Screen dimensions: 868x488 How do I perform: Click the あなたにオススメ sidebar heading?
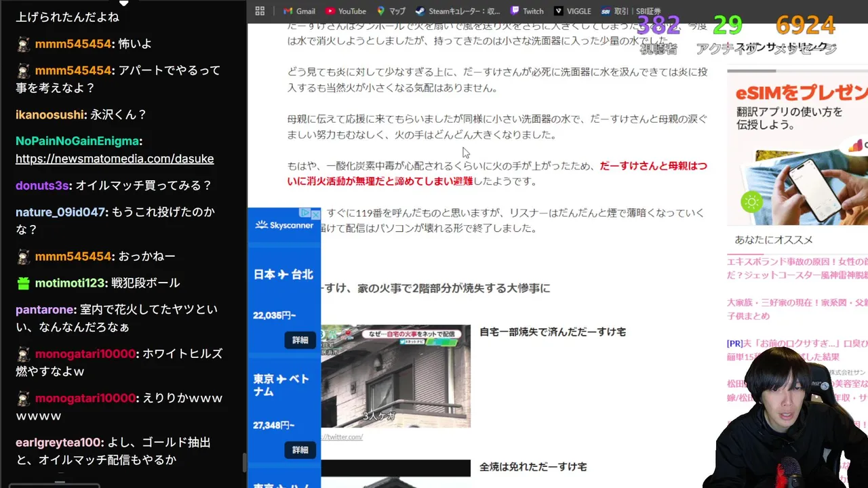click(x=774, y=240)
